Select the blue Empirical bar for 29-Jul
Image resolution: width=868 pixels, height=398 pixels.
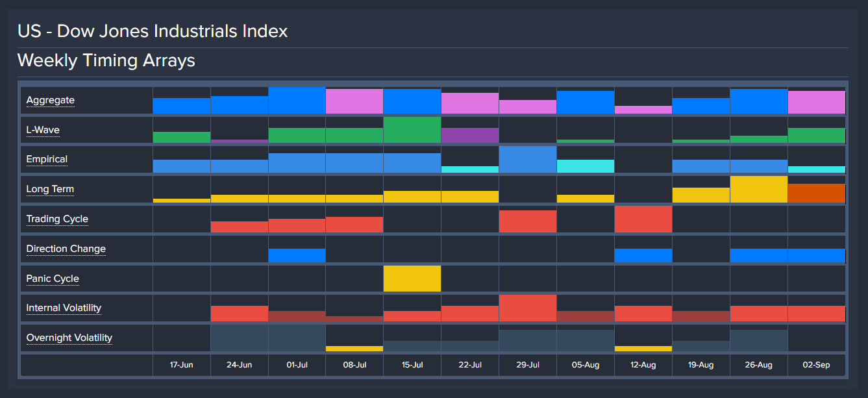(x=528, y=159)
